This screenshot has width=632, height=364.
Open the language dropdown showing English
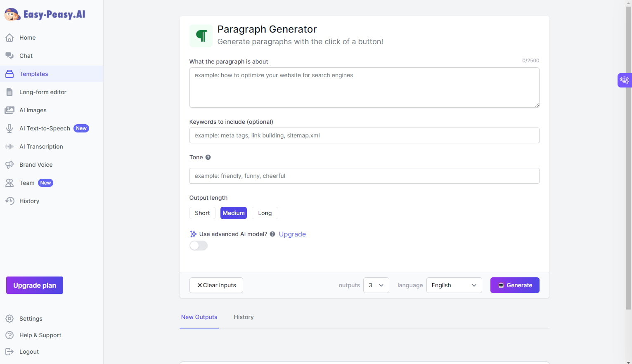tap(454, 285)
